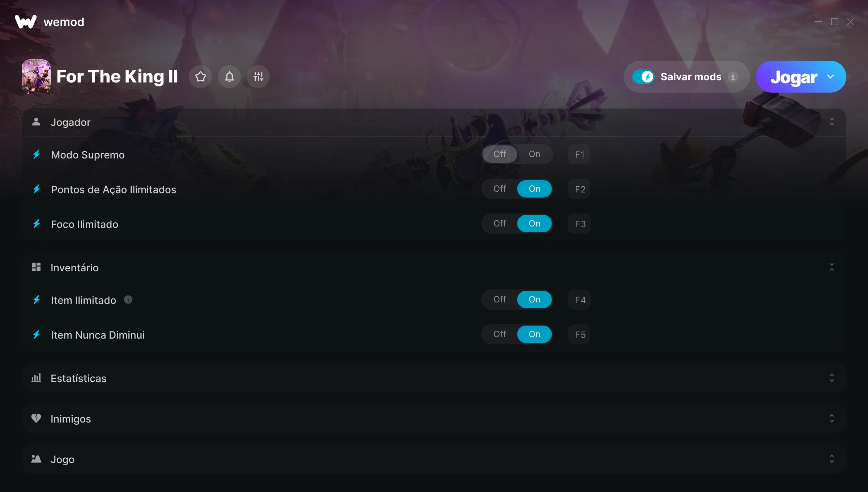868x492 pixels.
Task: Open the notifications bell icon
Action: click(229, 77)
